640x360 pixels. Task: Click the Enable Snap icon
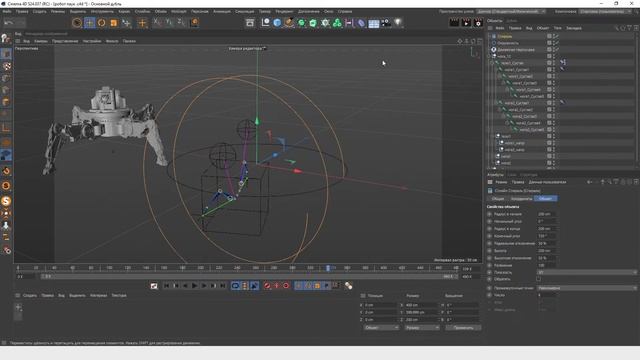click(6, 186)
